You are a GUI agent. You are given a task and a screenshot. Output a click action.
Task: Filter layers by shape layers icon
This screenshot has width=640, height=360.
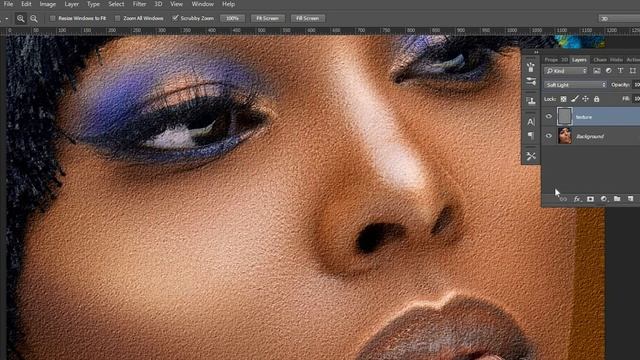[x=633, y=71]
